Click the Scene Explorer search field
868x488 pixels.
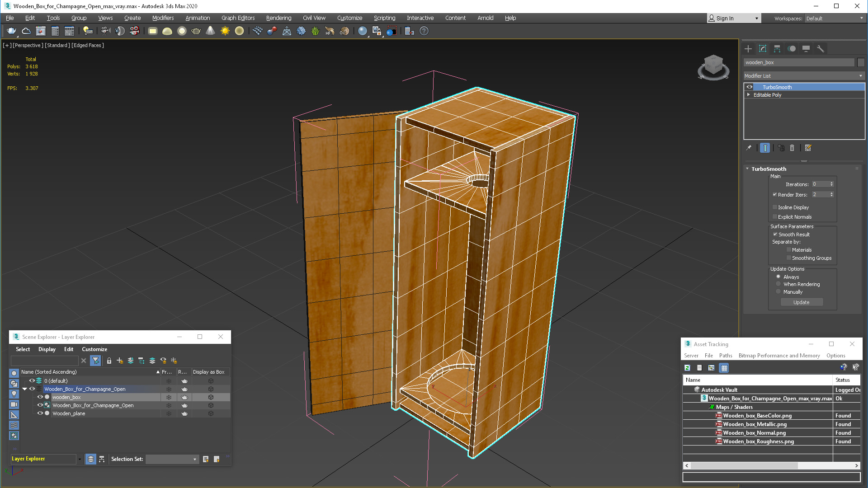pyautogui.click(x=44, y=361)
